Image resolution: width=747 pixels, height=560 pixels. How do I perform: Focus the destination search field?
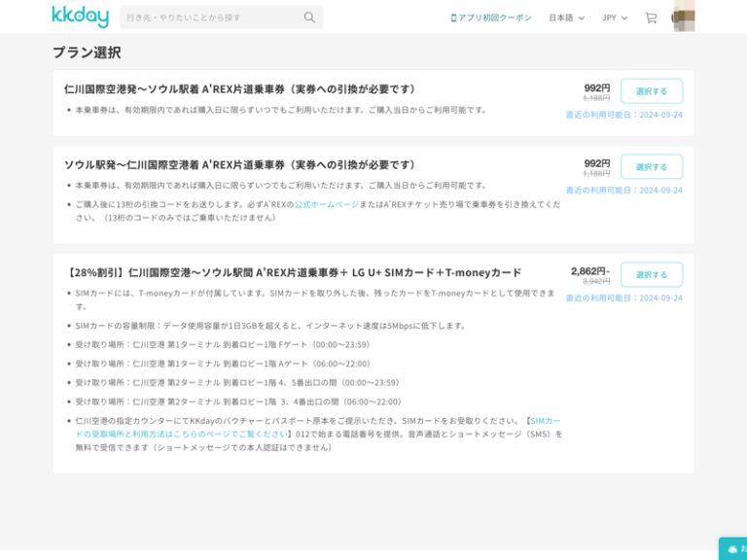click(x=209, y=17)
